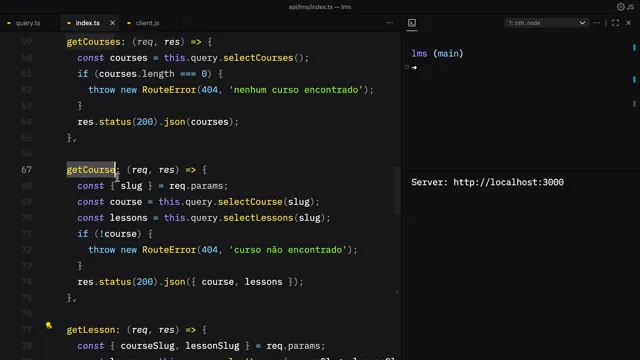The height and width of the screenshot is (360, 640).
Task: Click the getCourses method name
Action: [93, 42]
